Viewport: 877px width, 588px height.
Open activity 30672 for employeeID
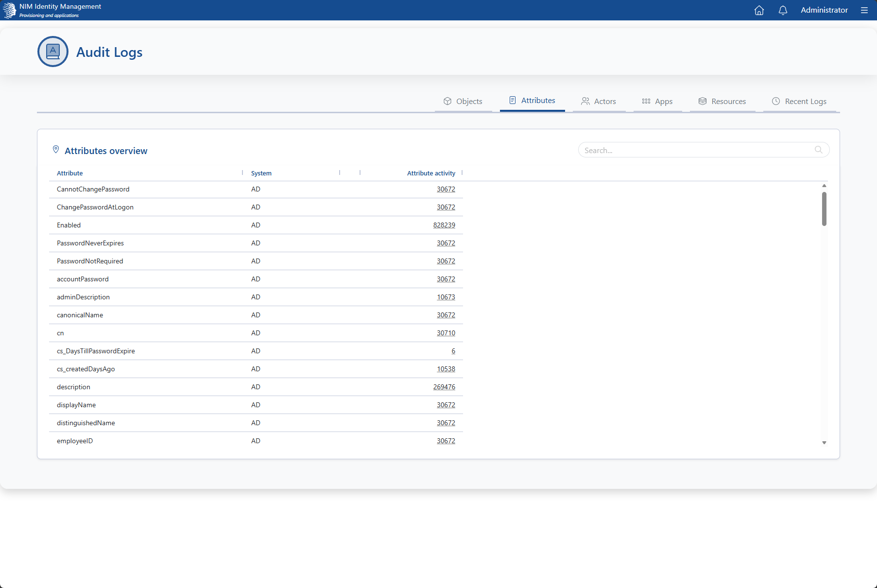(x=446, y=441)
